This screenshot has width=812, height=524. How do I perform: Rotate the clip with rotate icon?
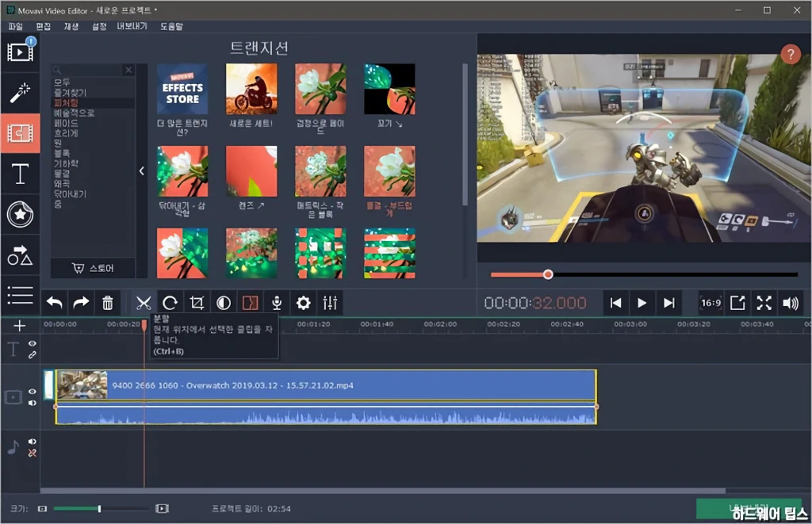coord(170,303)
